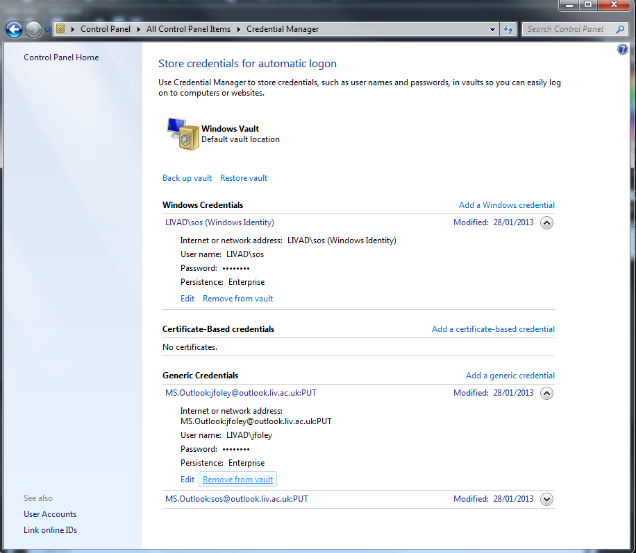Click the user name LIVAD\jfoley text

pyautogui.click(x=249, y=435)
